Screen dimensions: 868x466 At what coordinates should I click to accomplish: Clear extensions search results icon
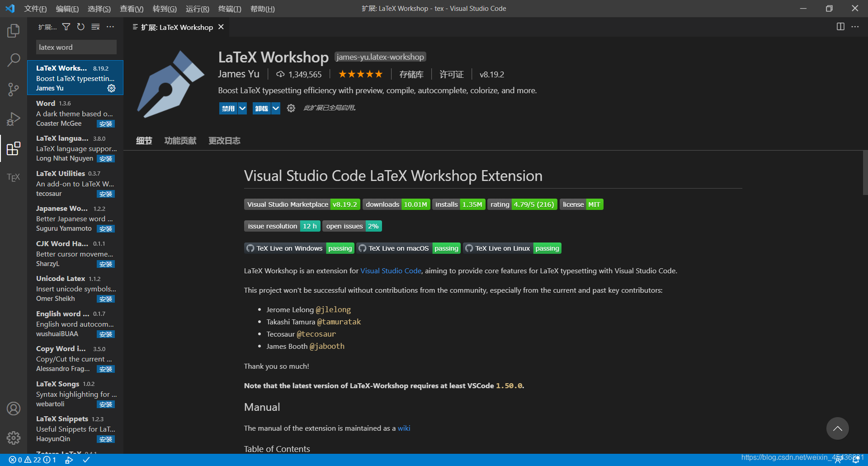(x=95, y=27)
